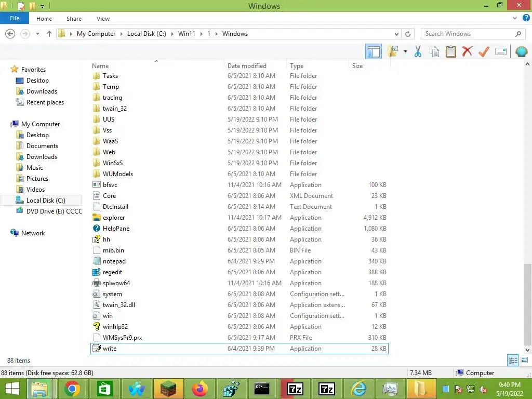Viewport: 532px width, 399px height.
Task: Select Favorites in navigation pane
Action: [x=33, y=69]
